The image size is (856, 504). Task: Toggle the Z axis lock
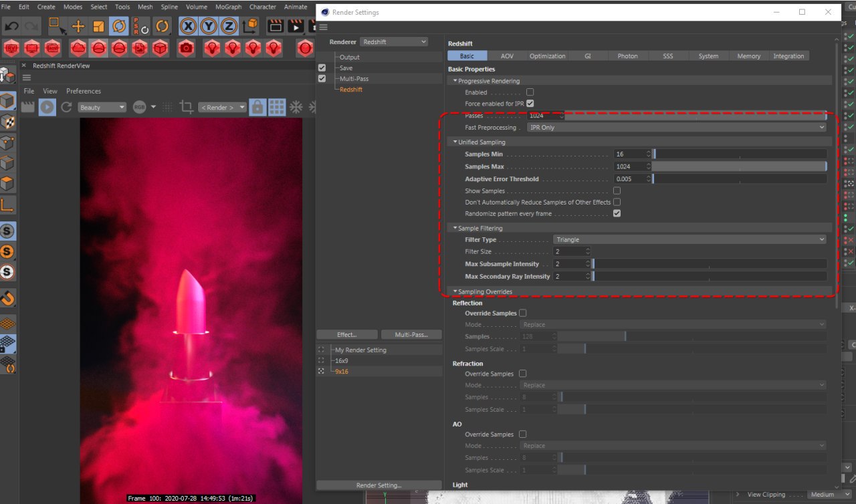click(229, 26)
